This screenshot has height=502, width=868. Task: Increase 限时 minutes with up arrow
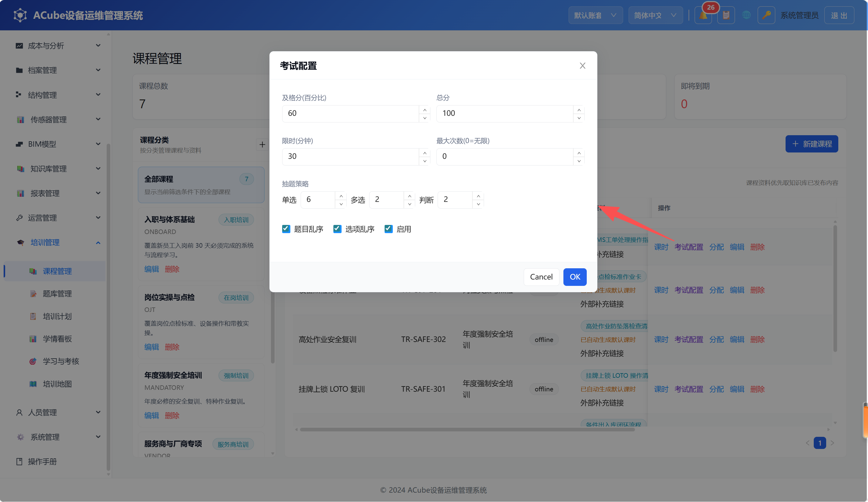point(425,153)
